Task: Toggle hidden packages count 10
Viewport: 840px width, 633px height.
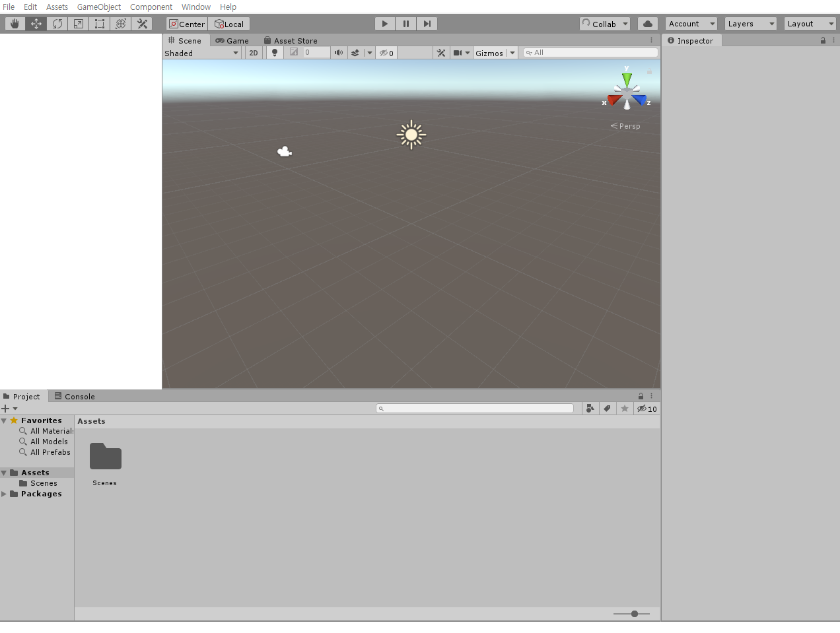Action: [x=647, y=409]
